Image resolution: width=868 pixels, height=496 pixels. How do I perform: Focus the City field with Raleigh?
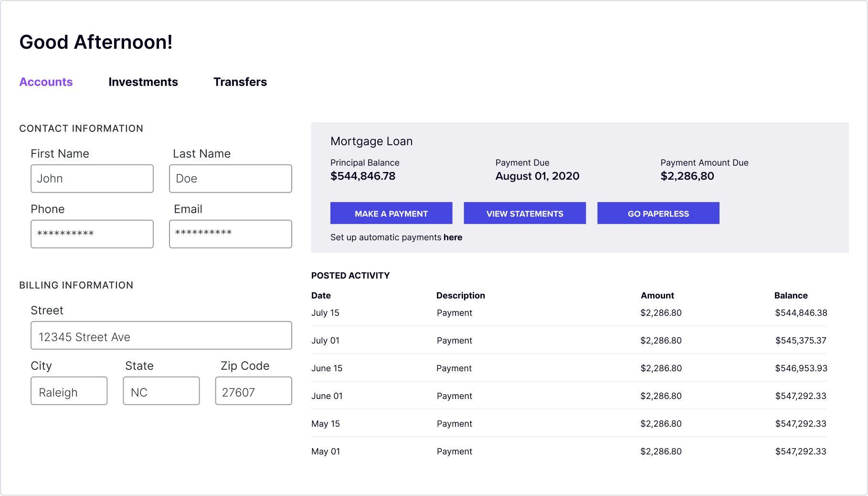[69, 391]
